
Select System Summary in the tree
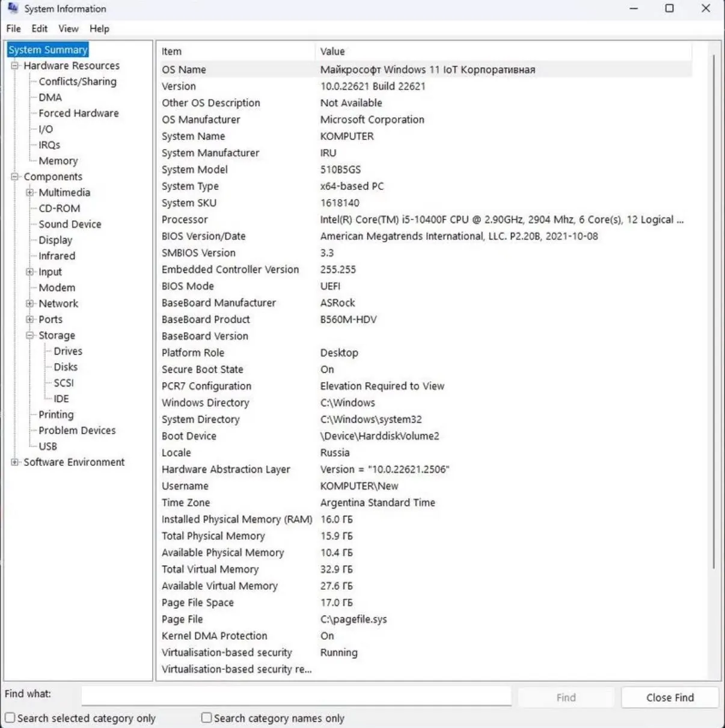48,50
